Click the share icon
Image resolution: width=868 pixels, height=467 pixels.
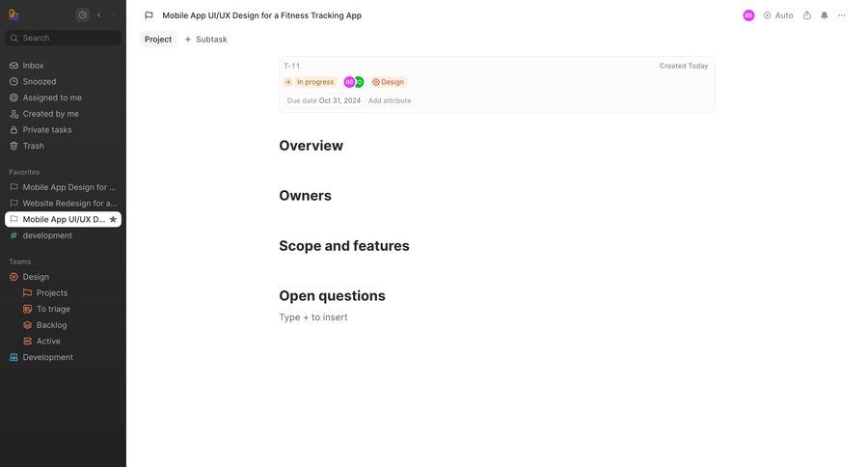click(x=807, y=15)
